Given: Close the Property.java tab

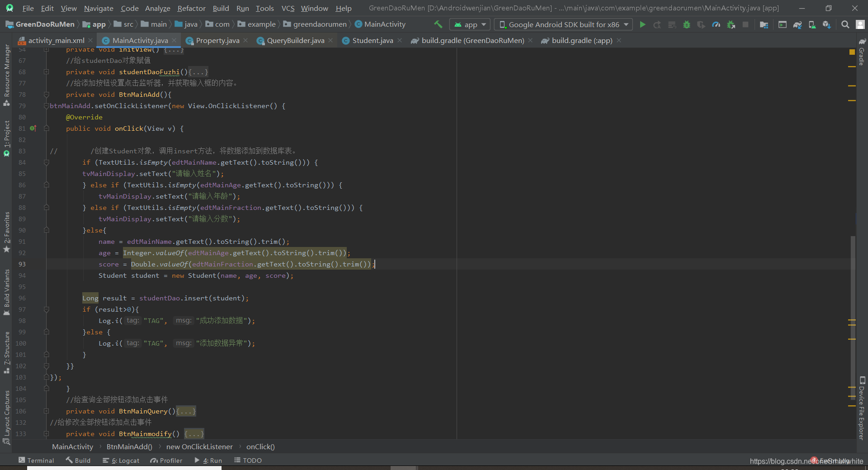Looking at the screenshot, I should pyautogui.click(x=245, y=40).
